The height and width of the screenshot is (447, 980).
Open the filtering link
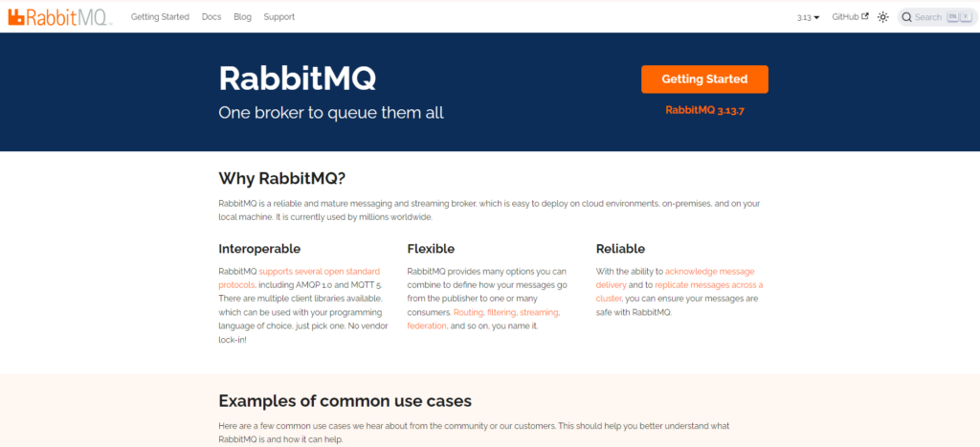tap(501, 312)
